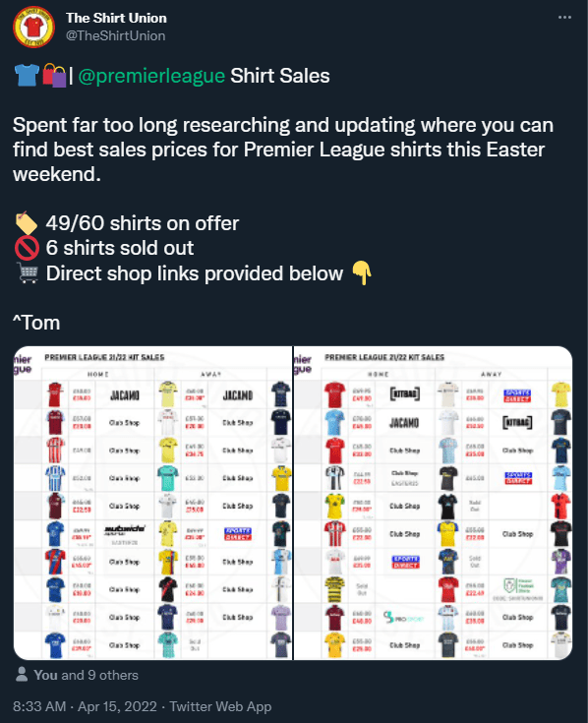This screenshot has width=588, height=723.
Task: Click The Shirt Union display name
Action: [116, 18]
